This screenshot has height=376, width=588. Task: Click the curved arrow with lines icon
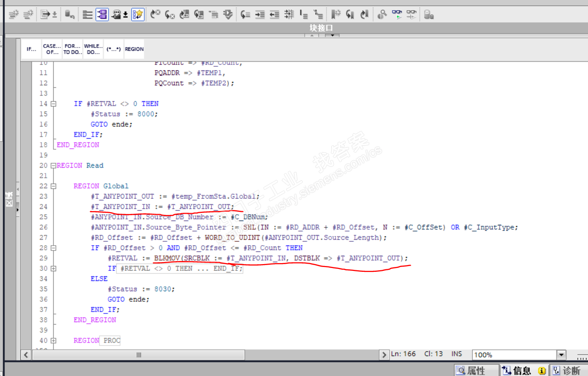coord(246,15)
